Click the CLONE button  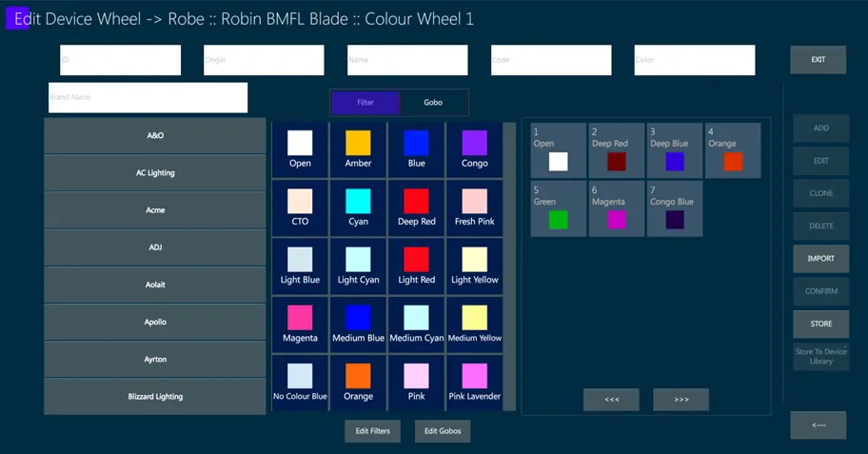(821, 194)
